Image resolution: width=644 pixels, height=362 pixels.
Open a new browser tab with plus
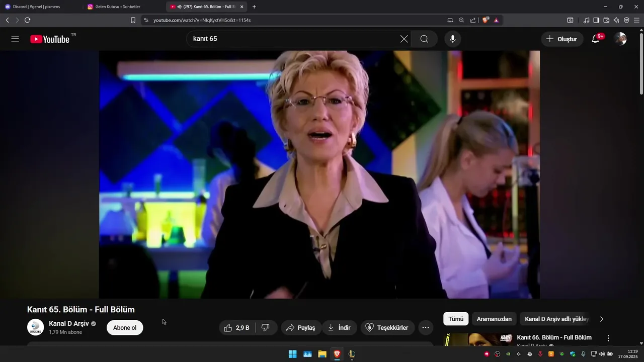tap(254, 7)
